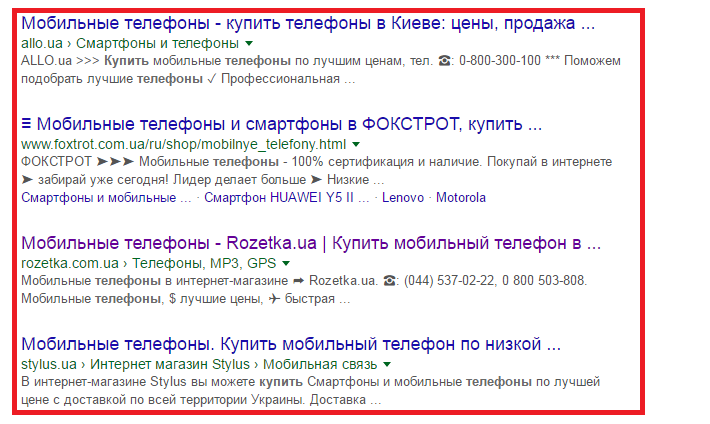The width and height of the screenshot is (710, 424).
Task: Open the Lenovo sitelink
Action: pyautogui.click(x=403, y=198)
